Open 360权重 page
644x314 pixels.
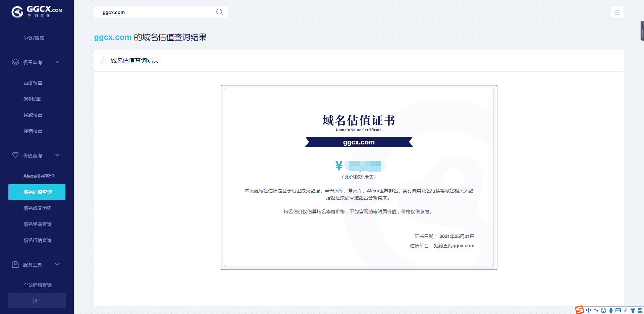[x=32, y=99]
